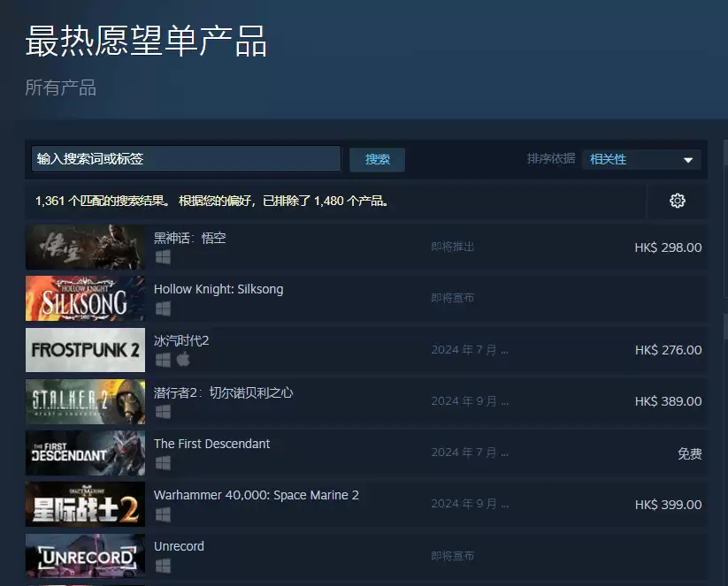Click the 搜索 button
The image size is (728, 586).
pyautogui.click(x=377, y=160)
